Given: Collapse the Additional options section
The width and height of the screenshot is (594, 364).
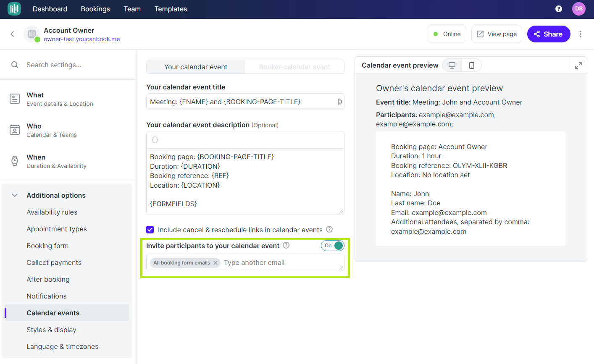Looking at the screenshot, I should tap(15, 195).
